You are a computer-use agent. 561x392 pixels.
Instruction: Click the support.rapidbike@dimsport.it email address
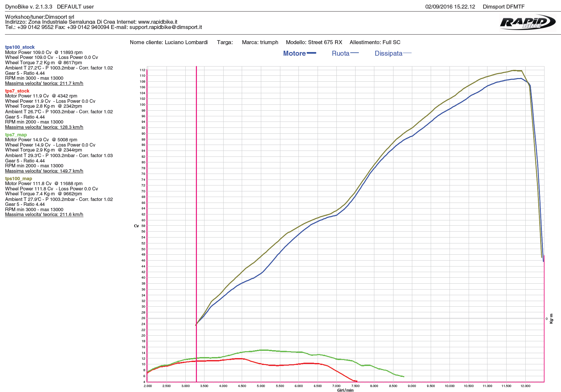tap(166, 27)
